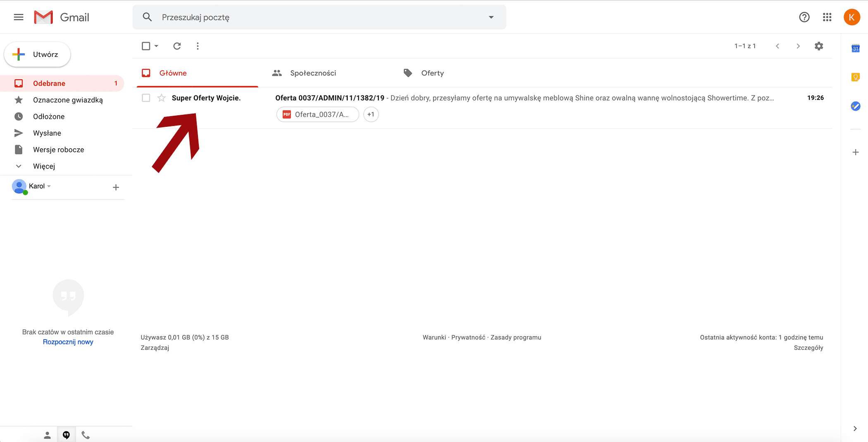Screen dimensions: 868x442
Task: Open the select dropdown arrow next to checkbox
Action: tap(156, 46)
